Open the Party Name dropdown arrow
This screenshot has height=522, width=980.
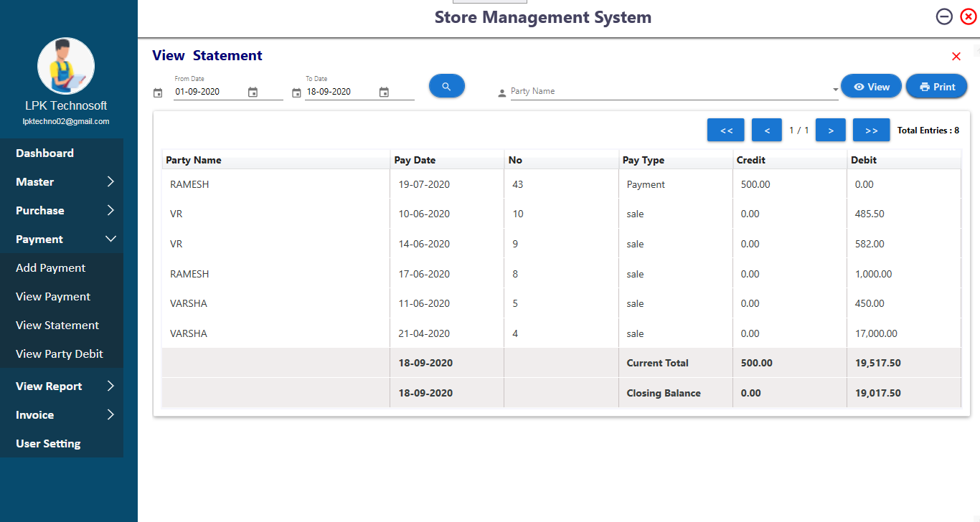click(835, 90)
